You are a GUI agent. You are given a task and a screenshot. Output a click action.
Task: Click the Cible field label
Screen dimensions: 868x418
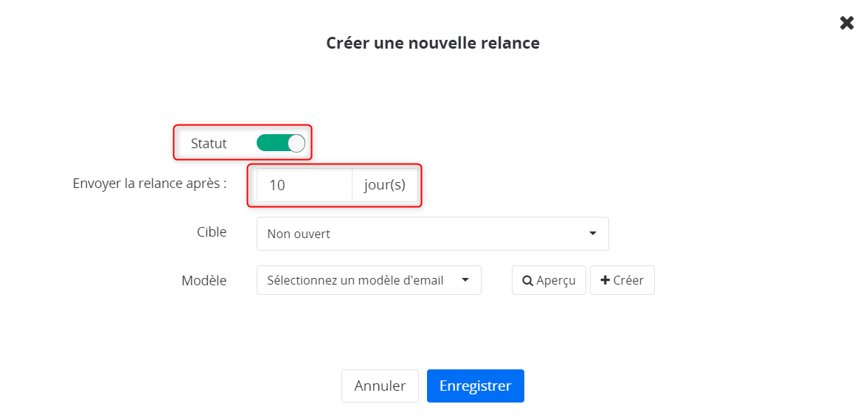click(x=212, y=232)
